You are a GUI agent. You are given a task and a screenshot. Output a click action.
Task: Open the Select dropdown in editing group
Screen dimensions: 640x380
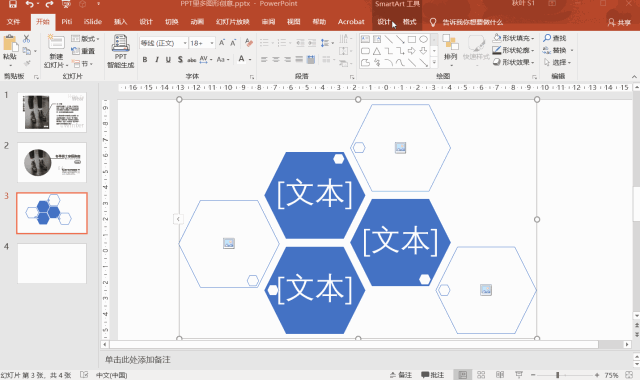pyautogui.click(x=558, y=62)
